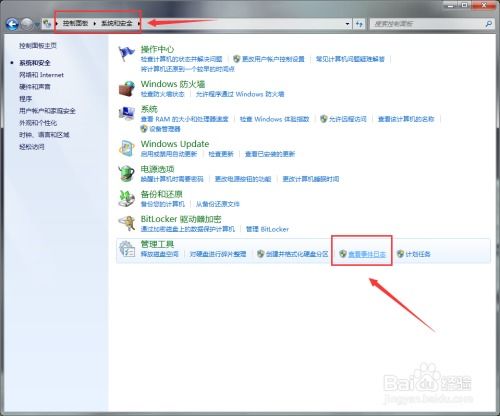
Task: Select 网络和 Internet in left sidebar
Action: (x=41, y=75)
